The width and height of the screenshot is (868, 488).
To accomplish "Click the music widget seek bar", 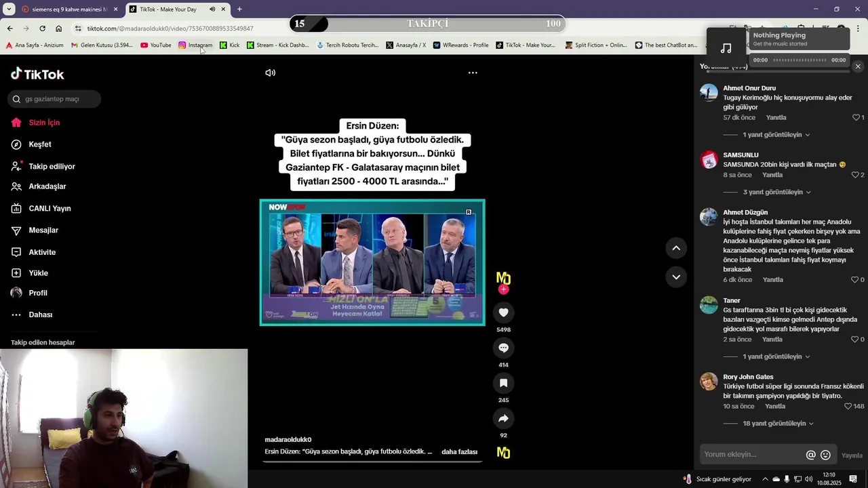I will (x=800, y=60).
